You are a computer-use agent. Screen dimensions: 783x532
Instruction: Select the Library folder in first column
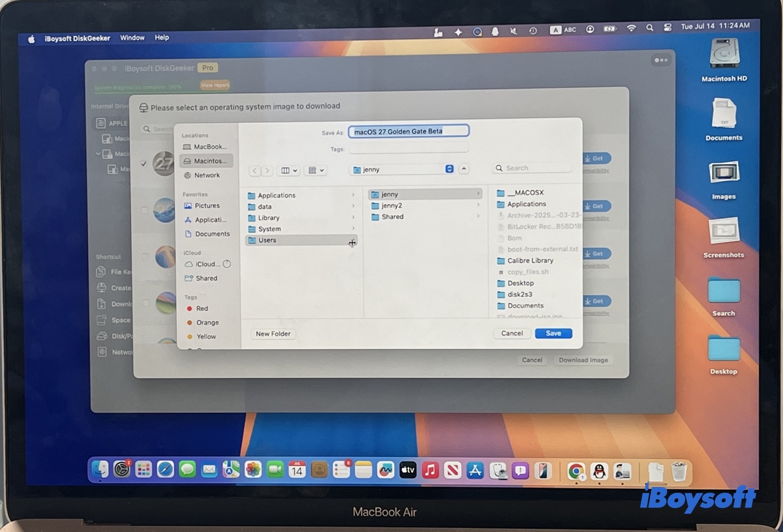click(x=301, y=218)
